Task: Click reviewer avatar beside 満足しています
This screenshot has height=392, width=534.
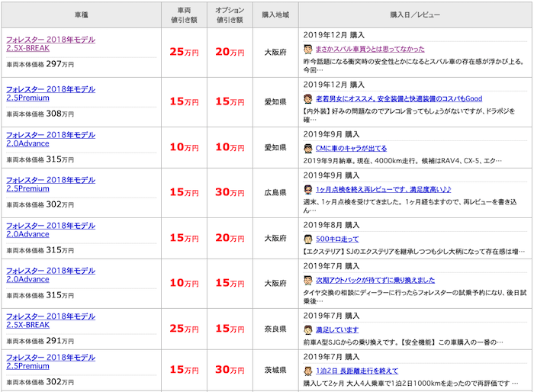Action: [308, 329]
